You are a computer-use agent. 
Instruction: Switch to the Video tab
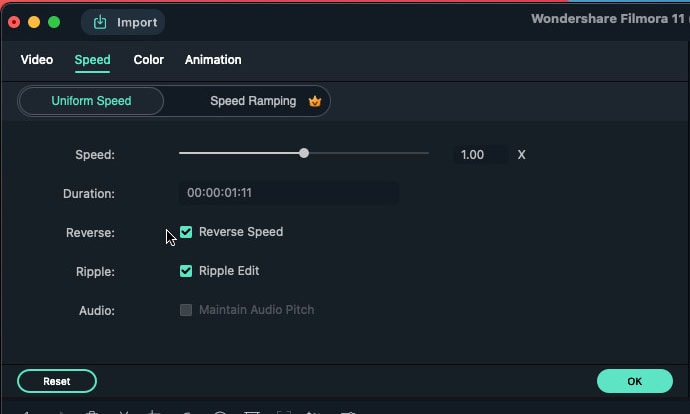click(37, 60)
